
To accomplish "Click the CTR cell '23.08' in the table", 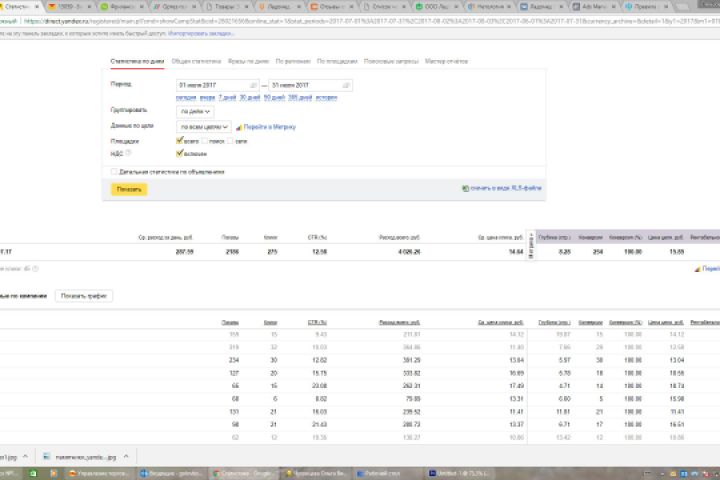I will pyautogui.click(x=320, y=386).
